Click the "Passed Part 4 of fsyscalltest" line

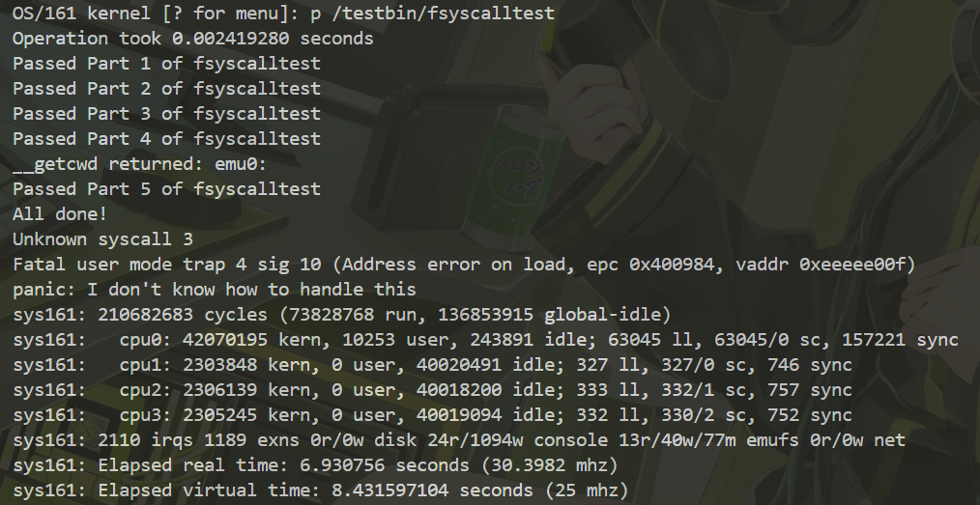166,138
